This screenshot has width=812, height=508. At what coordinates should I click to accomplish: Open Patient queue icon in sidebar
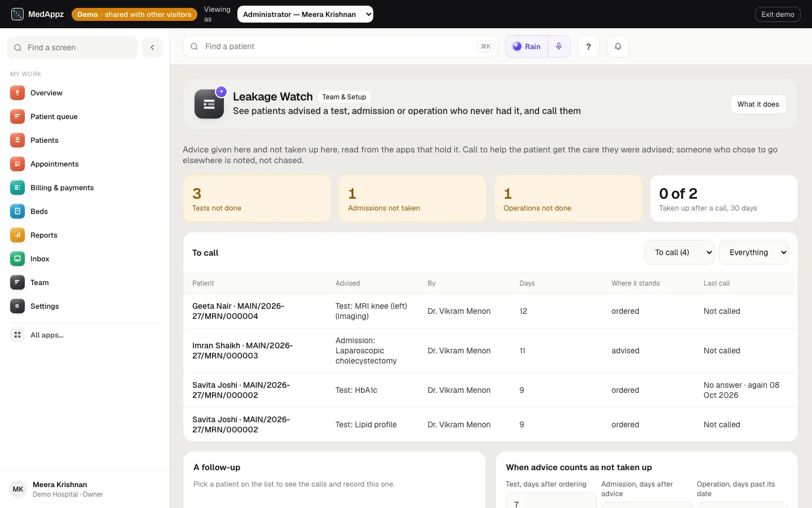coord(17,117)
